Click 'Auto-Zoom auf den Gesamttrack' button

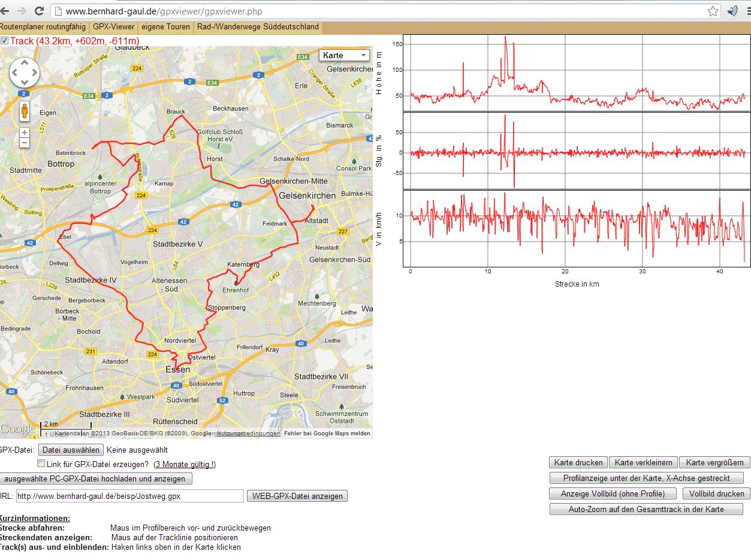pos(646,509)
